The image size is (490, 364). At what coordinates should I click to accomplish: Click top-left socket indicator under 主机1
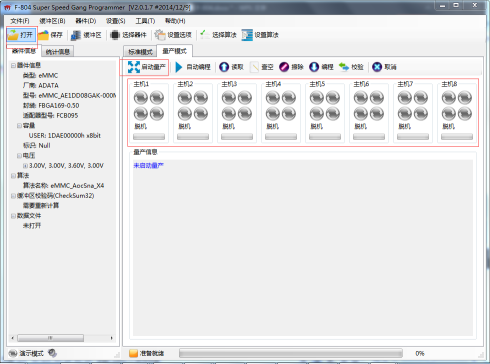coord(141,98)
